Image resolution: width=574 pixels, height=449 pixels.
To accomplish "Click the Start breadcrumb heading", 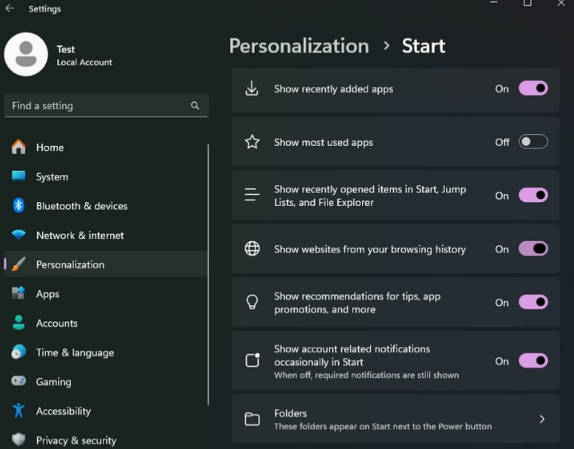I will [424, 46].
